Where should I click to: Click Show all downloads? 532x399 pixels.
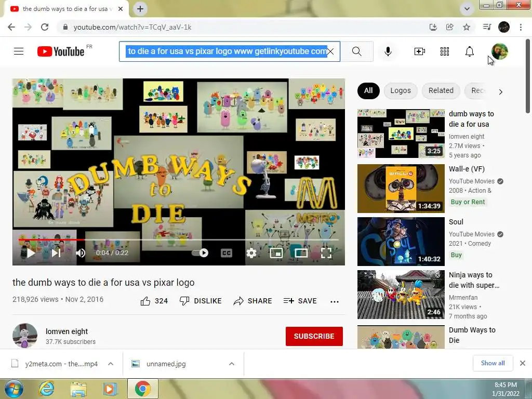pyautogui.click(x=493, y=363)
